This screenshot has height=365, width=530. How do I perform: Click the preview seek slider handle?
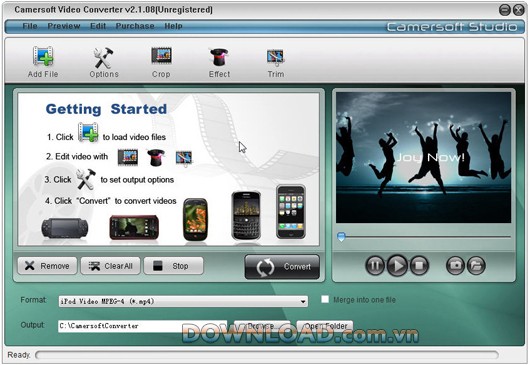[341, 237]
